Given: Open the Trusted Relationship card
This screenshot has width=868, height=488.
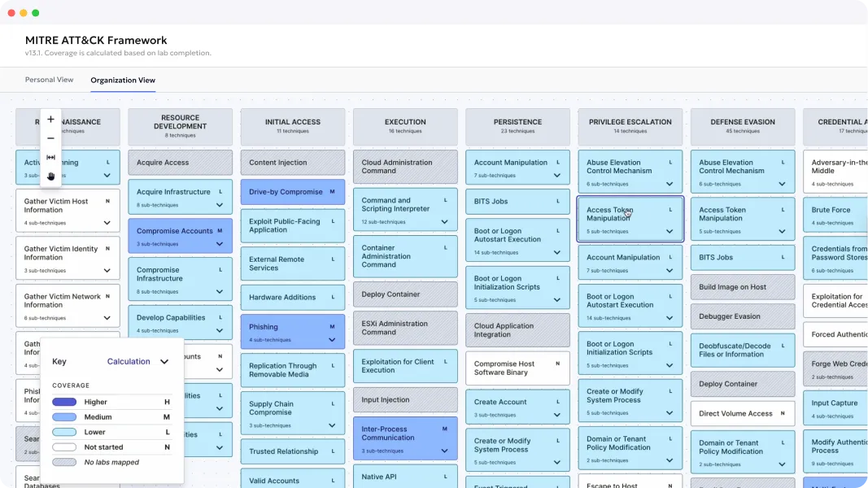Looking at the screenshot, I should (292, 451).
